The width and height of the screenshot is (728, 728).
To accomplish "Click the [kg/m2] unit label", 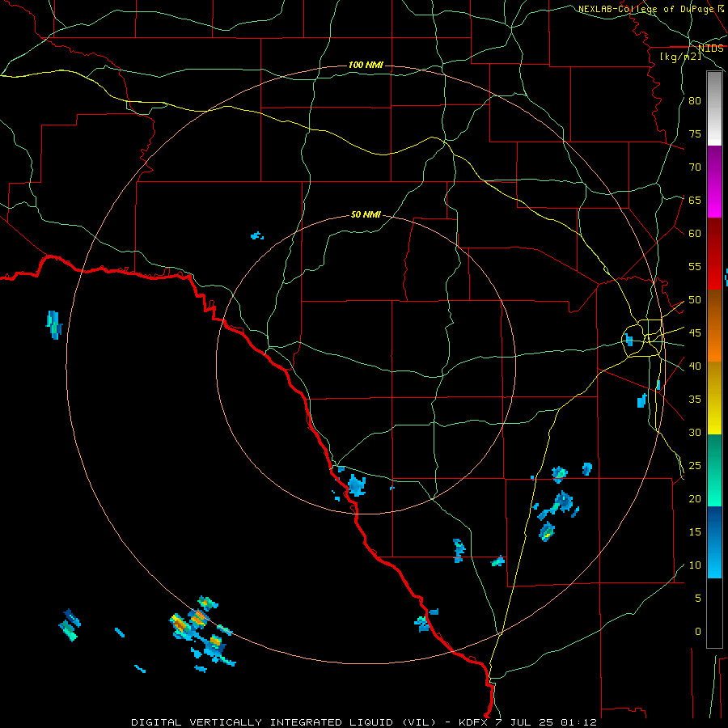I will pos(680,57).
